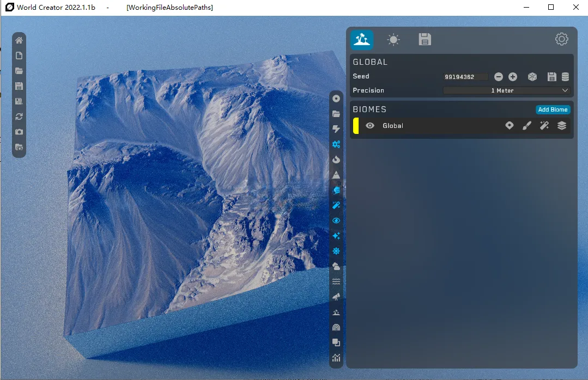This screenshot has width=588, height=380.
Task: Click the clouds icon in the viewport toolbar
Action: pos(336,266)
